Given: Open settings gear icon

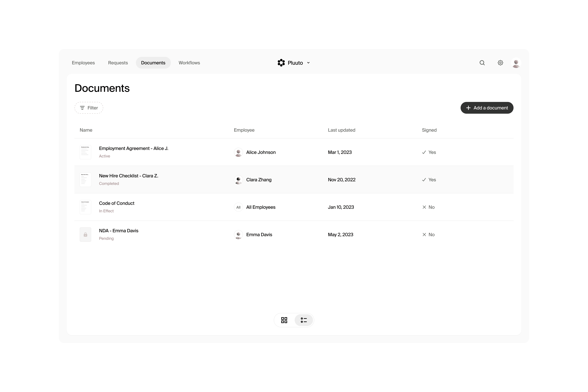Looking at the screenshot, I should click(x=500, y=63).
